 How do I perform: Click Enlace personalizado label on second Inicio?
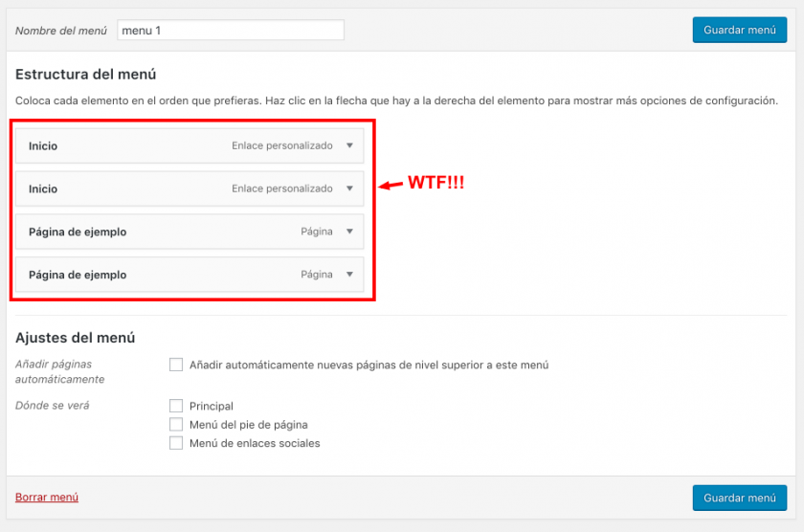tap(281, 189)
